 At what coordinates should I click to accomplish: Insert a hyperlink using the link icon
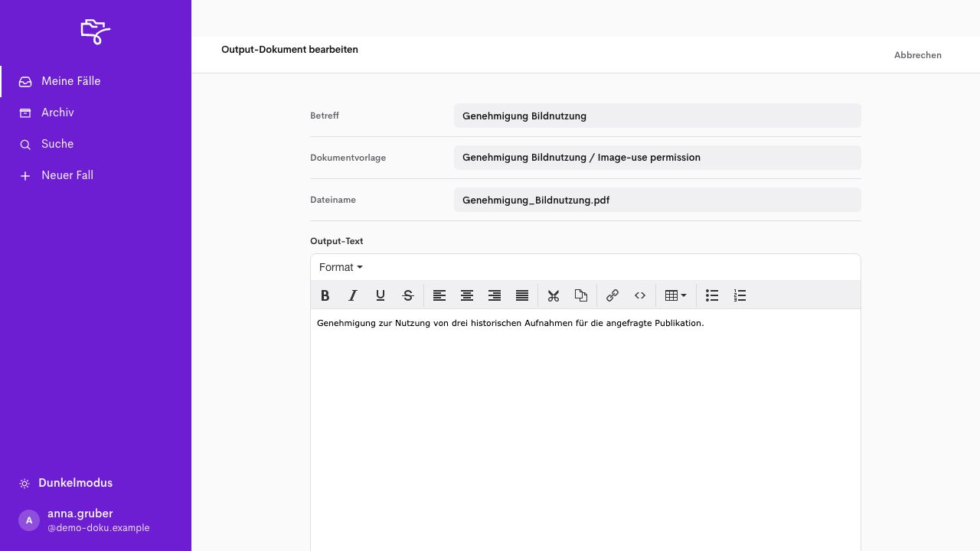coord(612,295)
